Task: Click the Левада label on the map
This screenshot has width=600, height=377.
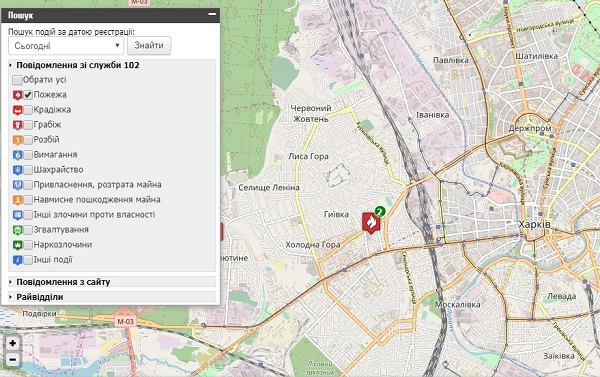Action: [562, 296]
